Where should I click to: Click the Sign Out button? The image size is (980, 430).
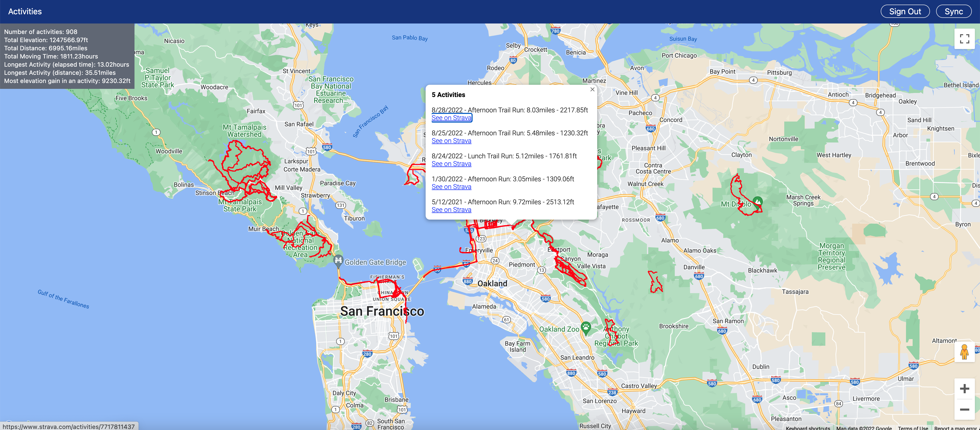click(905, 11)
